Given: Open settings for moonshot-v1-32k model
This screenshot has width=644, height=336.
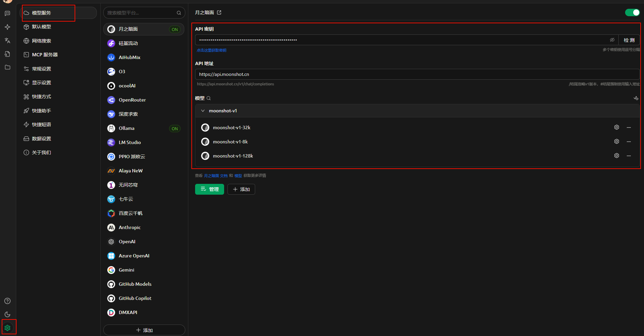Looking at the screenshot, I should 617,128.
